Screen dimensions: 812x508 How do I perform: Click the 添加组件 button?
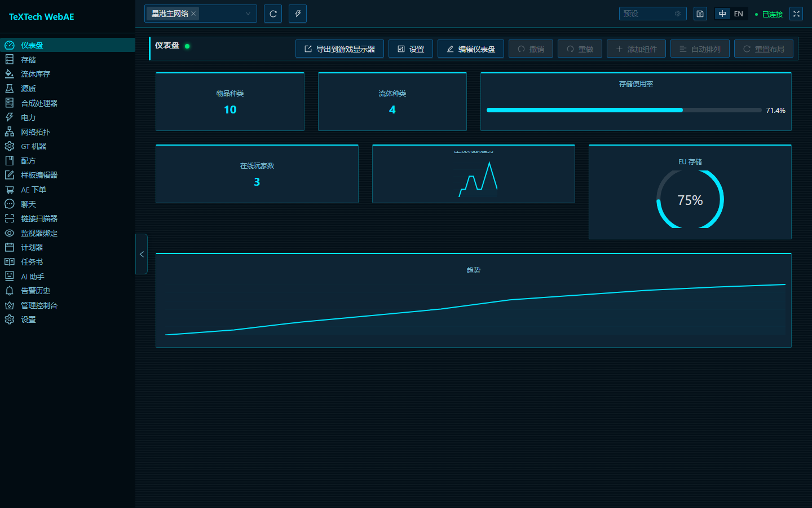click(x=636, y=49)
